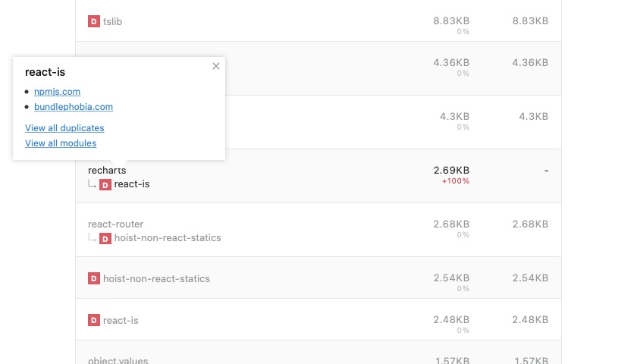Select the tslib package name
637x364 pixels.
pyautogui.click(x=112, y=21)
